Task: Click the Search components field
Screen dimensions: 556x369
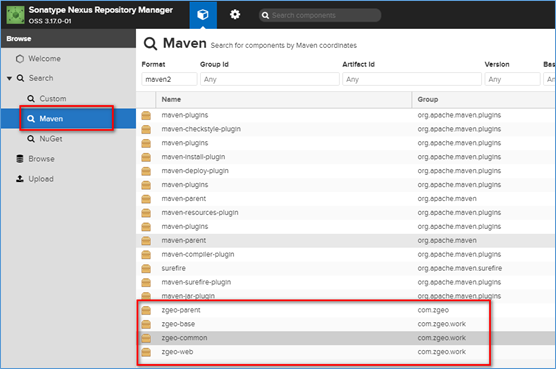Action: pyautogui.click(x=320, y=15)
